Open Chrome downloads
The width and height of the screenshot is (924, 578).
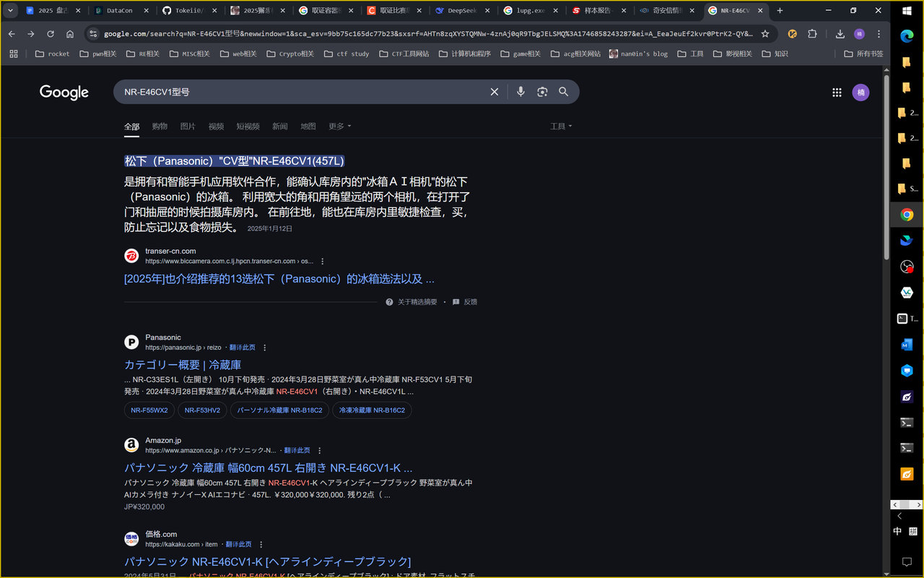[x=840, y=34]
